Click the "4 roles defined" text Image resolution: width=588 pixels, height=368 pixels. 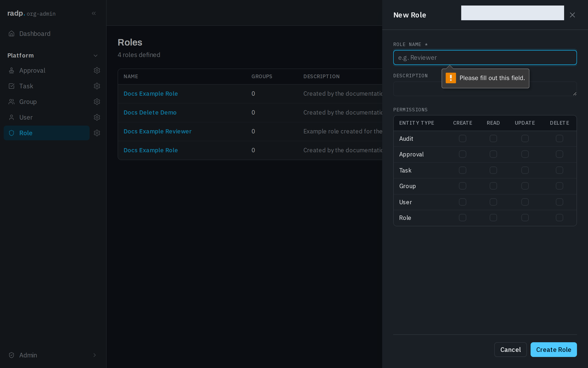tap(139, 55)
